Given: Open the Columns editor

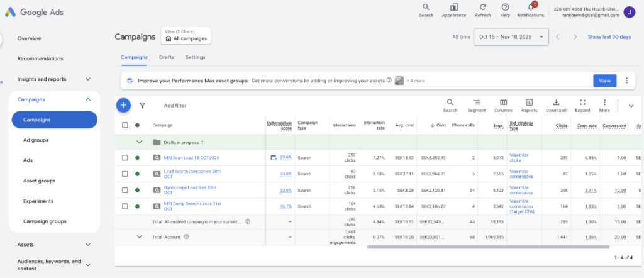Looking at the screenshot, I should [503, 106].
